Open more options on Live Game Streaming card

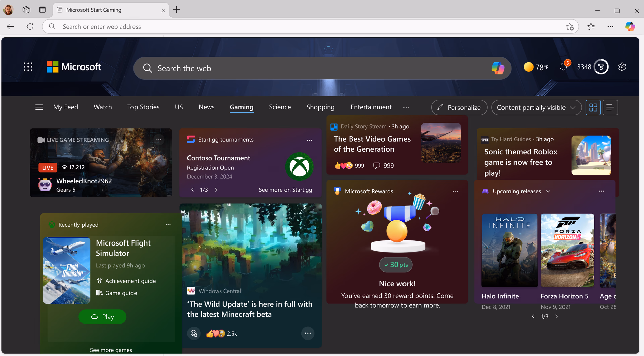tap(159, 140)
